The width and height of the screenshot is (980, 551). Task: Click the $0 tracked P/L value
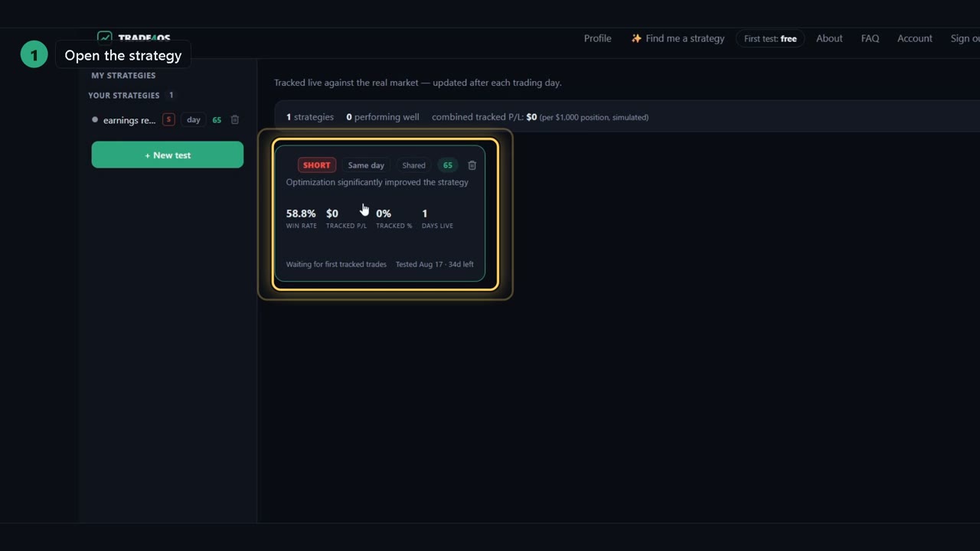coord(332,214)
